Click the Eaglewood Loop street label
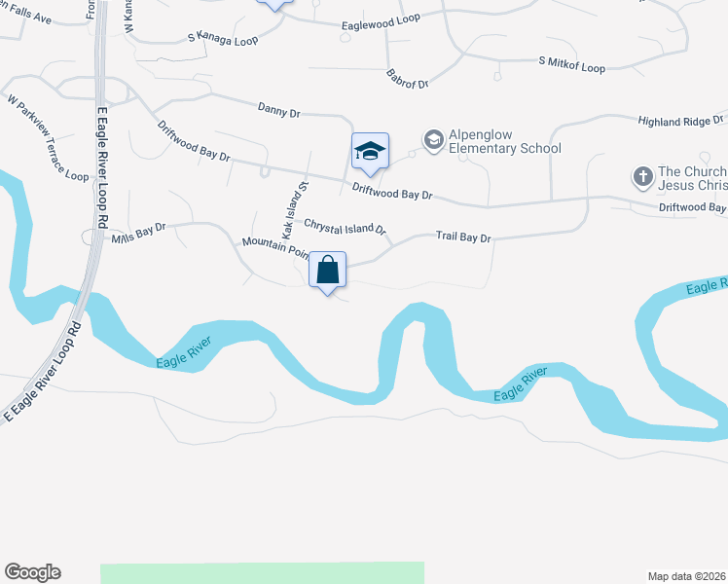The height and width of the screenshot is (584, 728). [x=382, y=21]
